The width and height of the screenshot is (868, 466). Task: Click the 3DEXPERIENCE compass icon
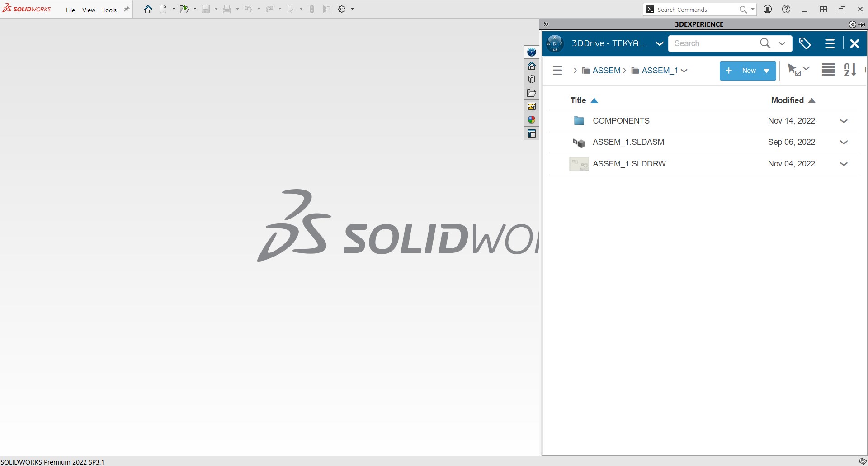tap(555, 43)
